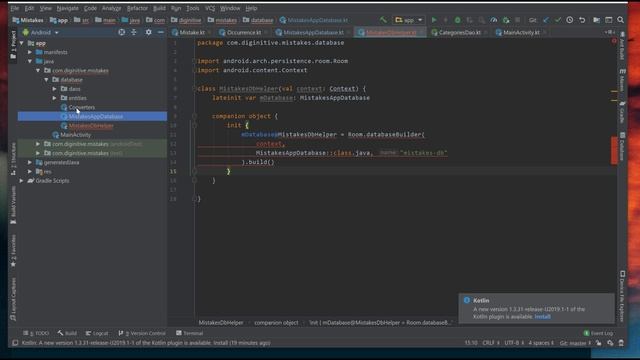Click the Make Project hammer icon
The width and height of the screenshot is (640, 360).
click(x=383, y=20)
